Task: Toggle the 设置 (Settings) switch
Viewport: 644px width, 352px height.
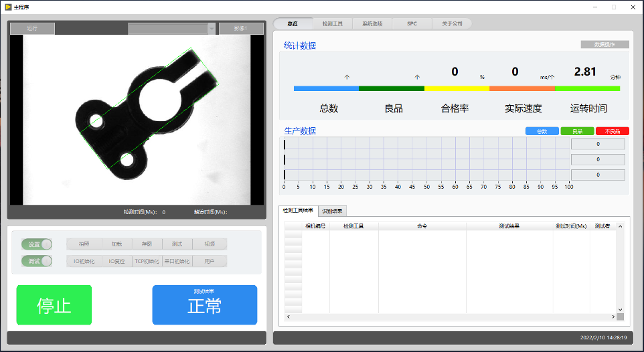Action: pyautogui.click(x=37, y=244)
